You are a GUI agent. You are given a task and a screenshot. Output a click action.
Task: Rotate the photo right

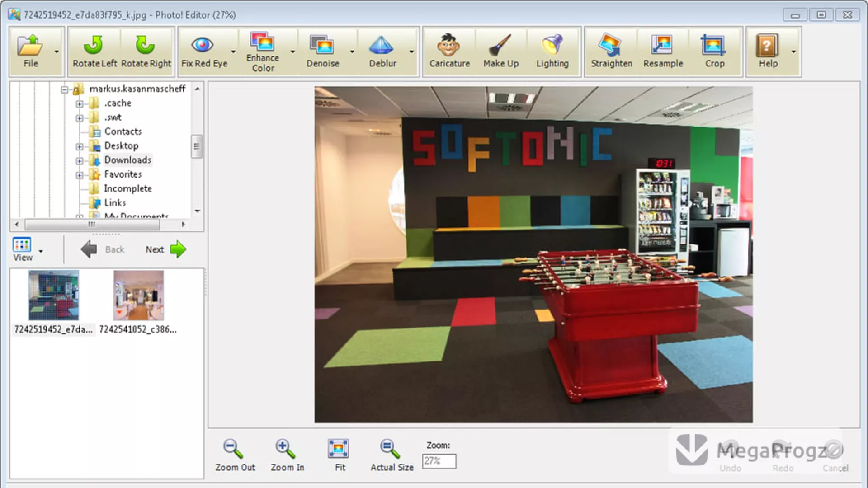click(x=146, y=52)
